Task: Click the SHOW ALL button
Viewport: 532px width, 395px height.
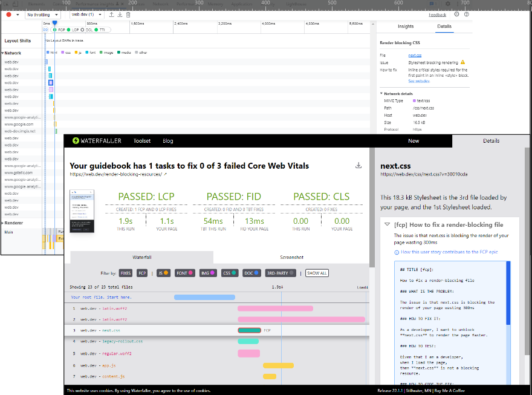Action: click(x=317, y=273)
